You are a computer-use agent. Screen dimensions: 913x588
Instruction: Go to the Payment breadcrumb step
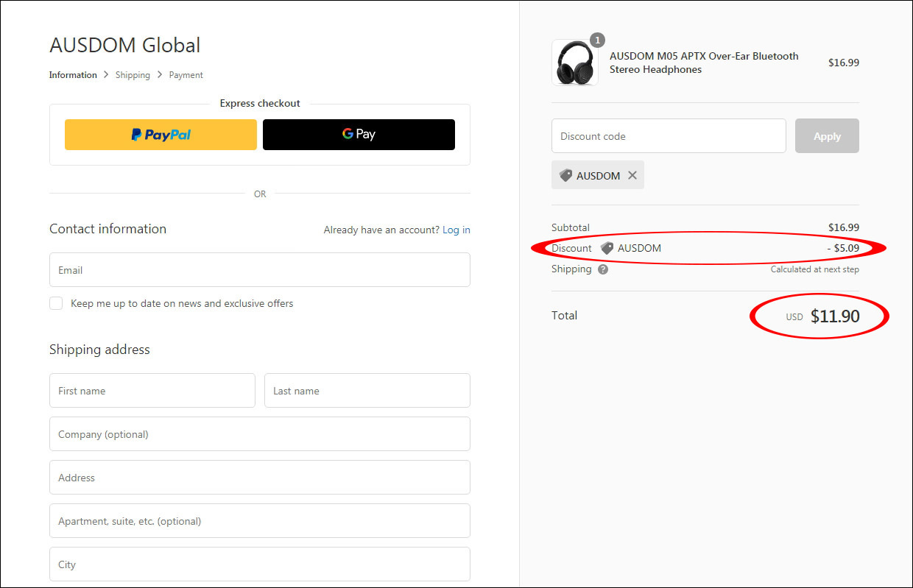186,75
